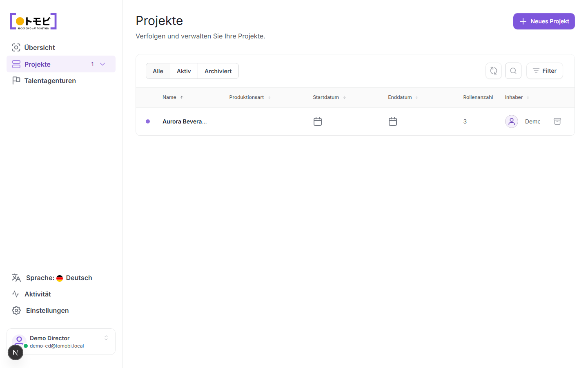Click the Tomobi logo
Screen dimensions: 588x368
point(33,21)
